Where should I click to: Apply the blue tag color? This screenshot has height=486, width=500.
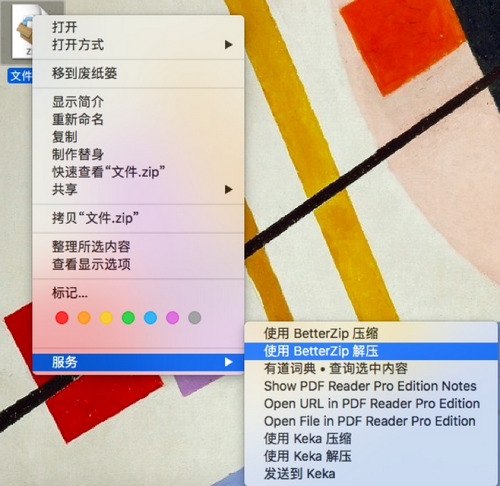[x=150, y=318]
